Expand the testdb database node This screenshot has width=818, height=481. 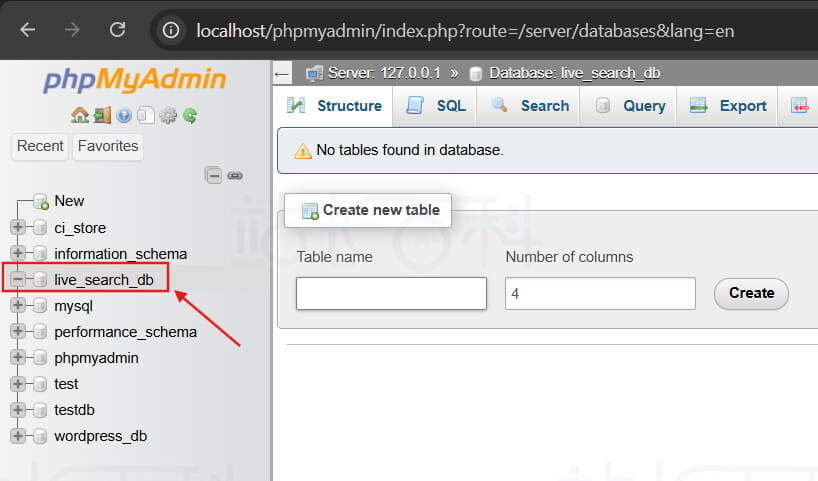point(18,410)
